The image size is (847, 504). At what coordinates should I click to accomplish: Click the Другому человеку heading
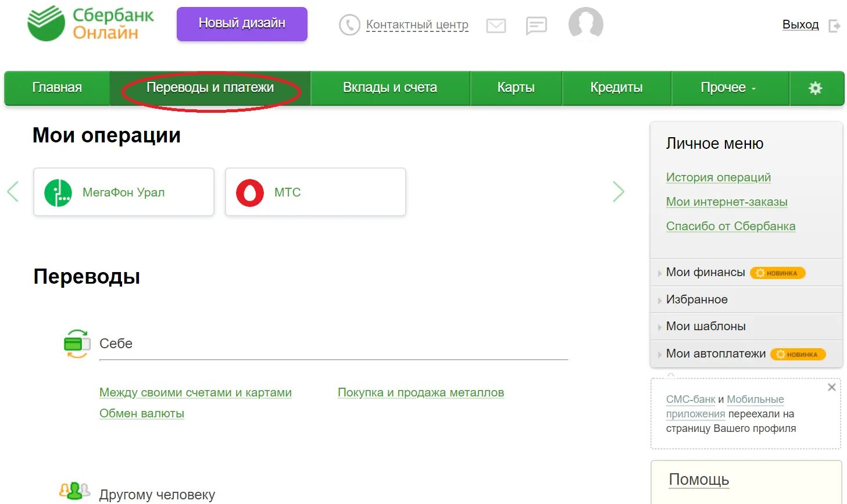(x=157, y=495)
